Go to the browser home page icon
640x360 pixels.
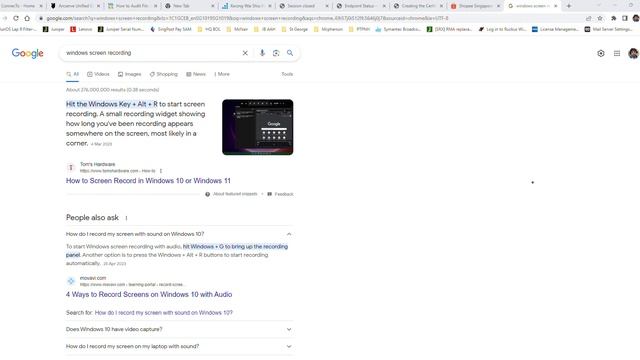(x=27, y=18)
